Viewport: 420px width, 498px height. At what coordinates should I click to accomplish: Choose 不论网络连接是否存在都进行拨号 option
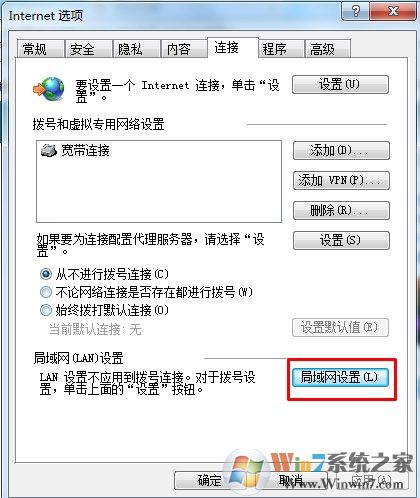(46, 292)
